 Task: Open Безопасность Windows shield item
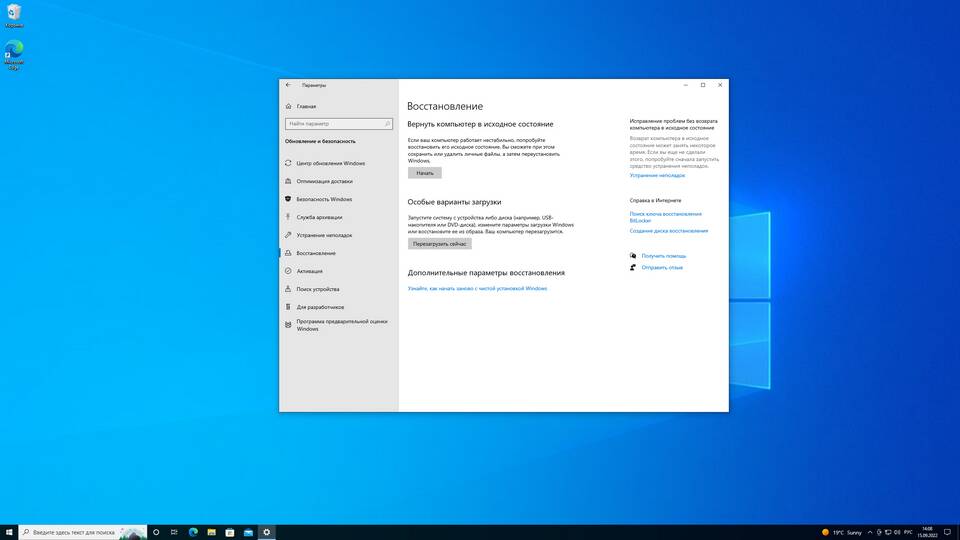[x=324, y=199]
